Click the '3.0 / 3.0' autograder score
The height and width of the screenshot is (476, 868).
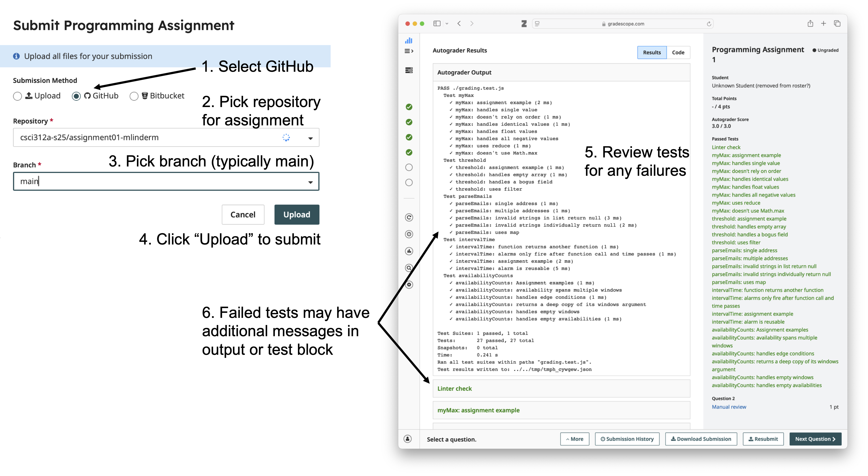721,126
